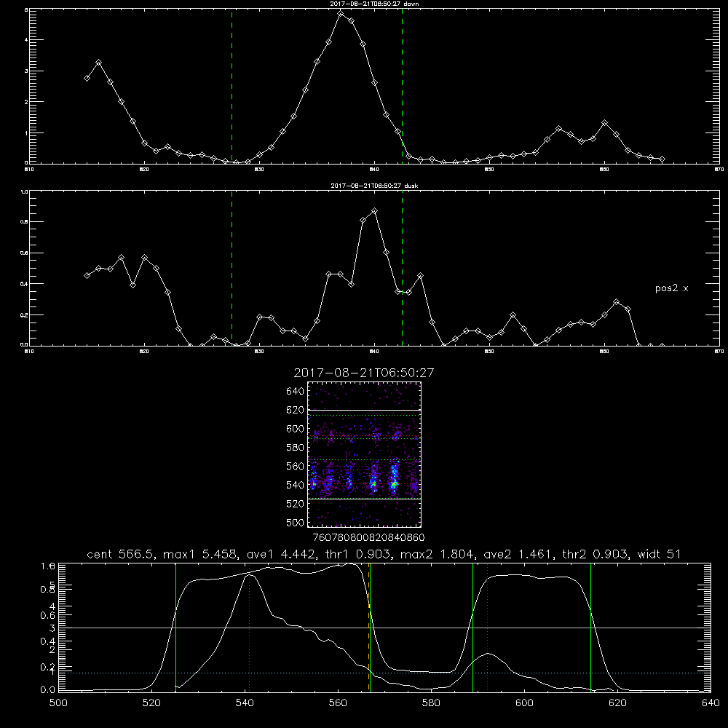Click bottom plot x-axis label 640
This screenshot has width=728, height=728.
[x=711, y=703]
